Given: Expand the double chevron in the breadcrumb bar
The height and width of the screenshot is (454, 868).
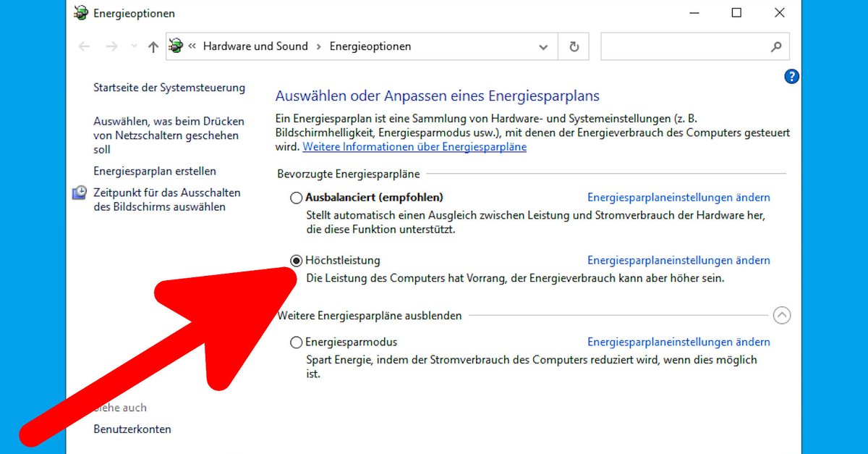Looking at the screenshot, I should point(192,46).
